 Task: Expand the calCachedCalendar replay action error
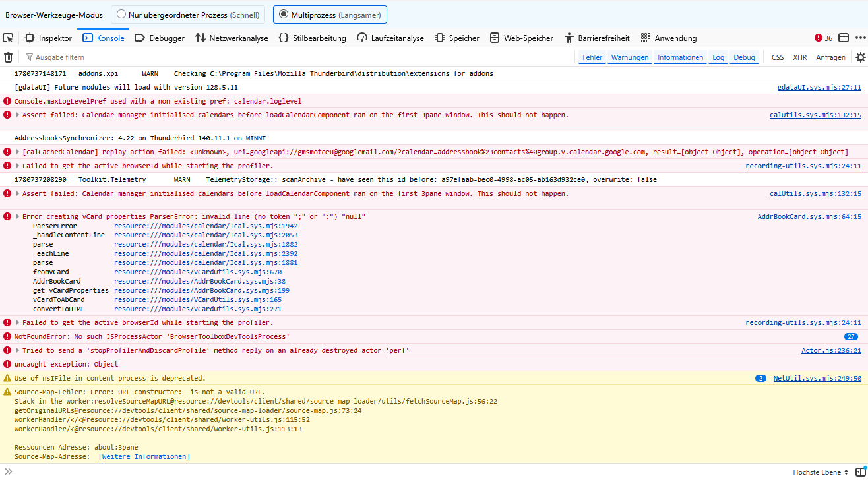click(x=18, y=152)
